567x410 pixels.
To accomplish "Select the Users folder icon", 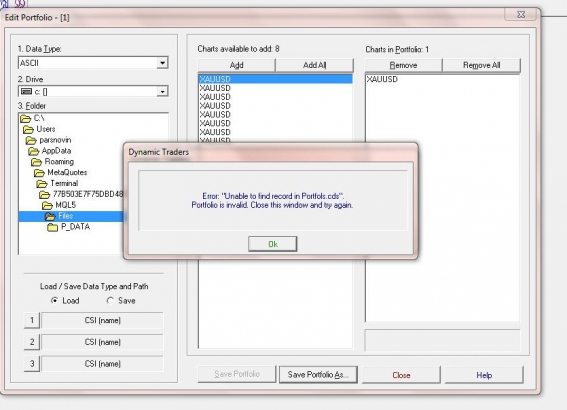I will click(28, 129).
